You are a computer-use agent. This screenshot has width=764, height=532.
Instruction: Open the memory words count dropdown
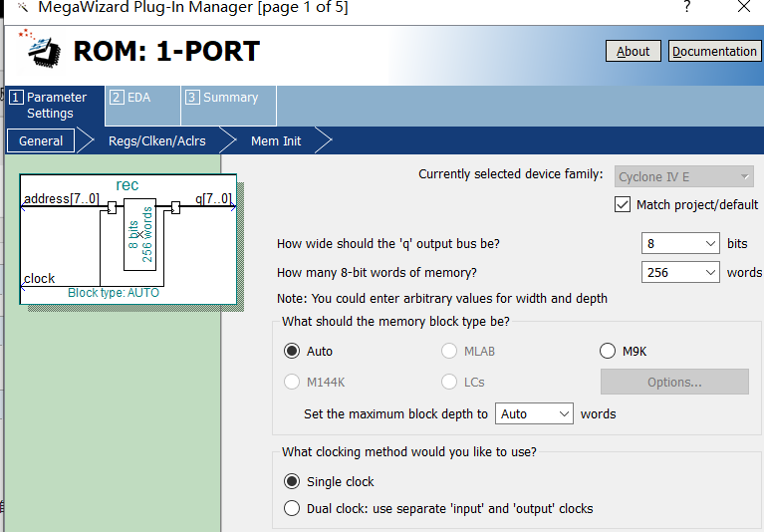coord(680,272)
